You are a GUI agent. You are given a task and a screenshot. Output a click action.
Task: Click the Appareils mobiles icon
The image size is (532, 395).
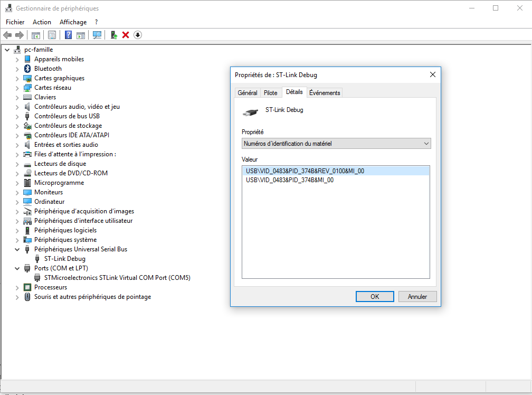pyautogui.click(x=27, y=59)
